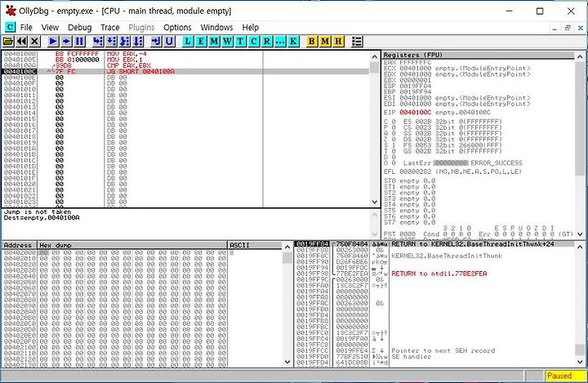
Task: Show CPU window with the cyan C toolbar icon
Action: click(253, 42)
